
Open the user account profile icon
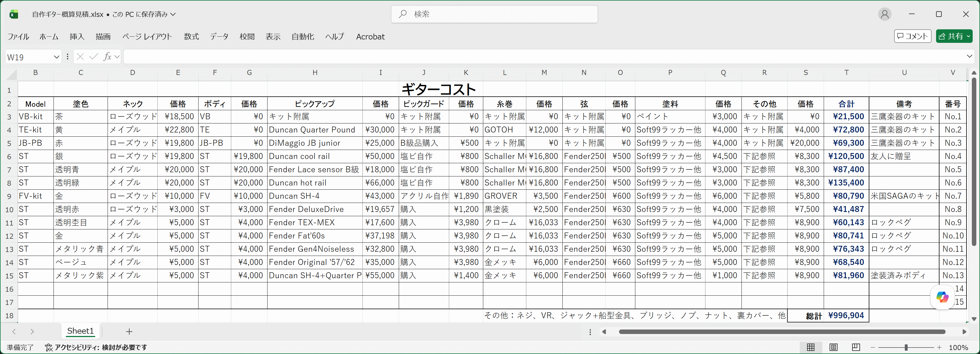(885, 14)
